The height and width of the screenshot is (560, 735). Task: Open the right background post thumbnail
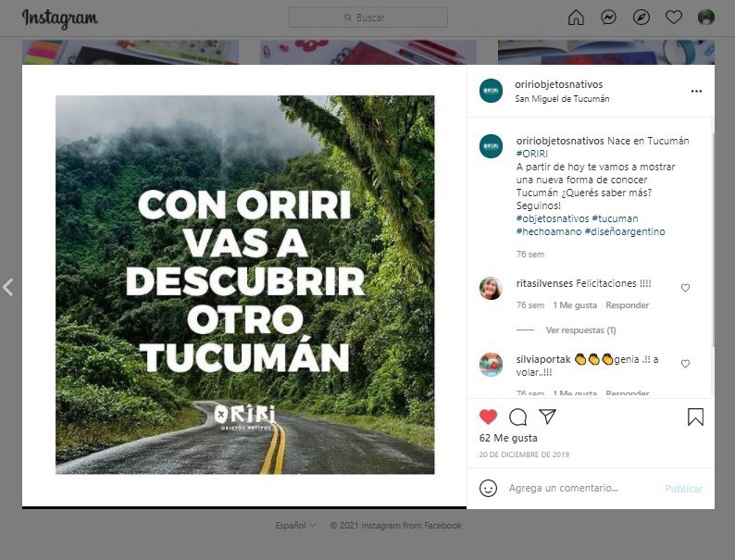606,52
